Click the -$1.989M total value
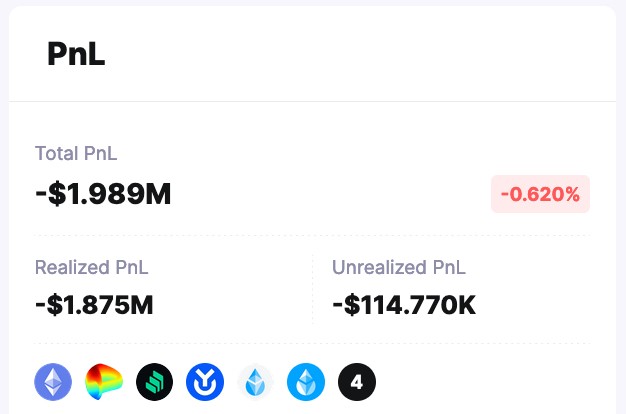The height and width of the screenshot is (414, 626). click(x=103, y=194)
